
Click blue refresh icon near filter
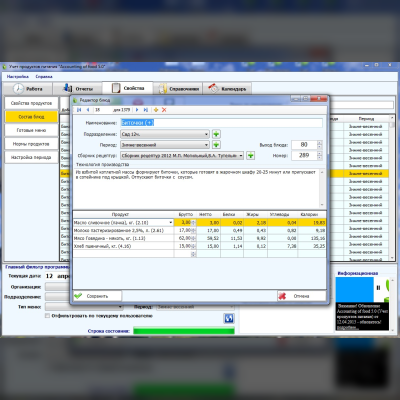coord(229,318)
